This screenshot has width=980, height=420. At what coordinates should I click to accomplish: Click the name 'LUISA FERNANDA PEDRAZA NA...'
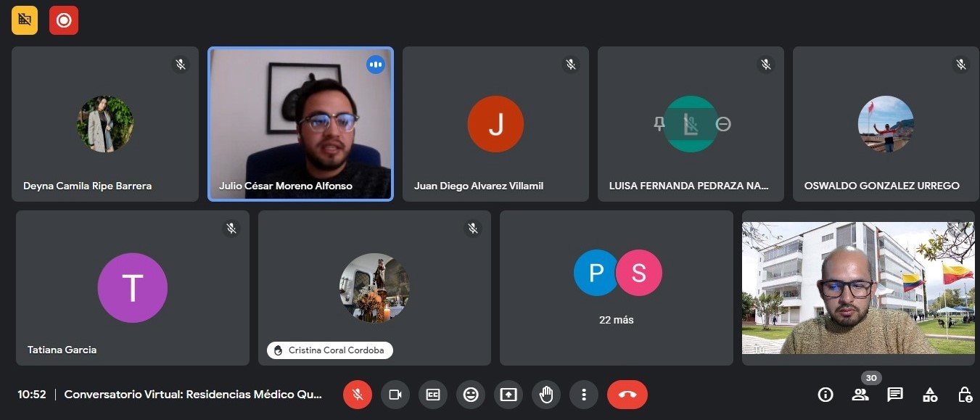(x=688, y=186)
